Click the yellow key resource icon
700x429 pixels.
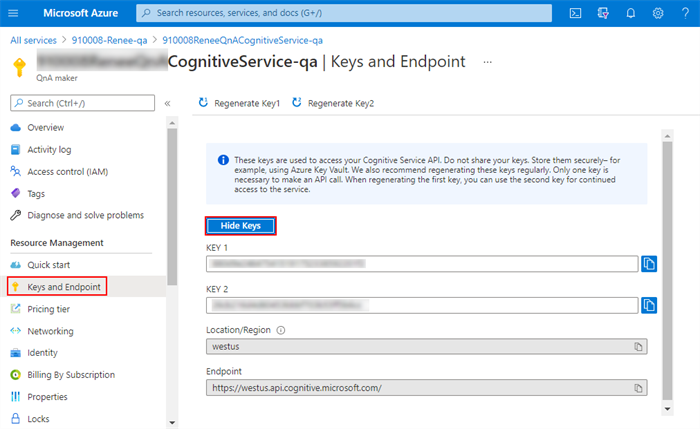click(x=19, y=67)
